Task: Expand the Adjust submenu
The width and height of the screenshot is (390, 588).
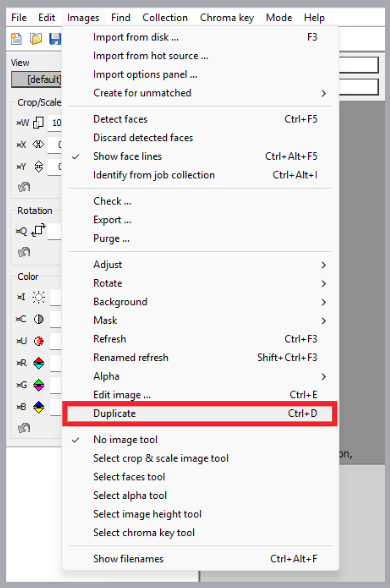Action: click(x=200, y=265)
